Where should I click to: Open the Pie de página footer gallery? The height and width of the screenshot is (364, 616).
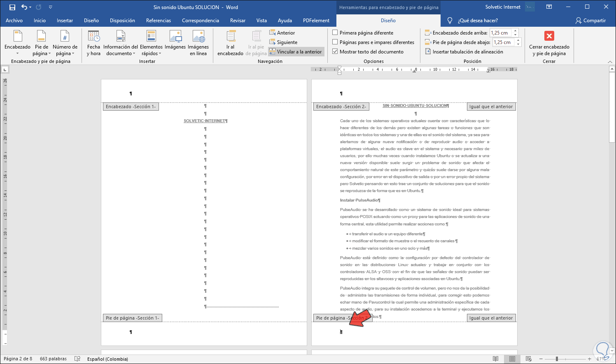coord(42,43)
